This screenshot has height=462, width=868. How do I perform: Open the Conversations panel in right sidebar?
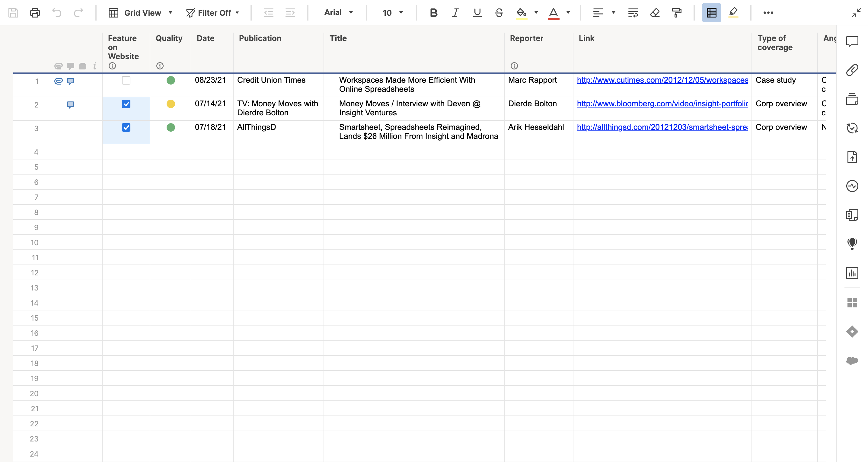(x=852, y=41)
